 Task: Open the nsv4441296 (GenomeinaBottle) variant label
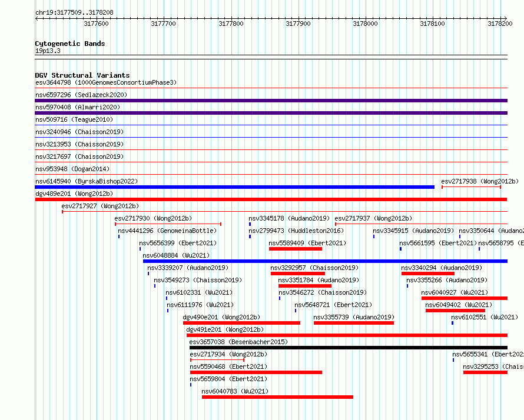(x=167, y=231)
